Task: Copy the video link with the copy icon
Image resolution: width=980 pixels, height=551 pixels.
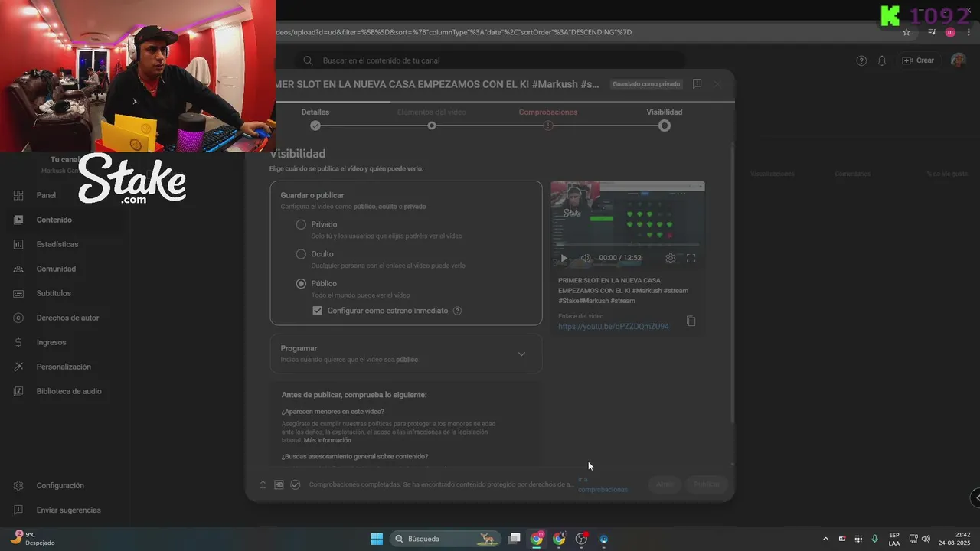Action: pyautogui.click(x=691, y=321)
